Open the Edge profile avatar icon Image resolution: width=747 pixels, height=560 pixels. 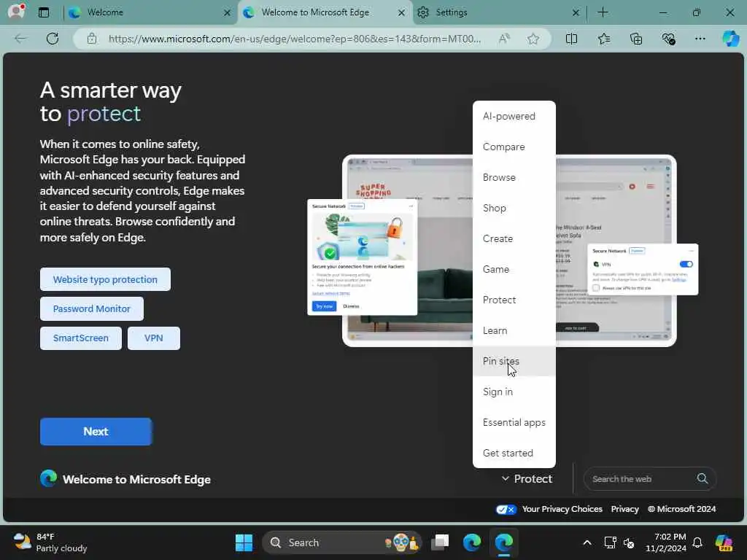(16, 12)
